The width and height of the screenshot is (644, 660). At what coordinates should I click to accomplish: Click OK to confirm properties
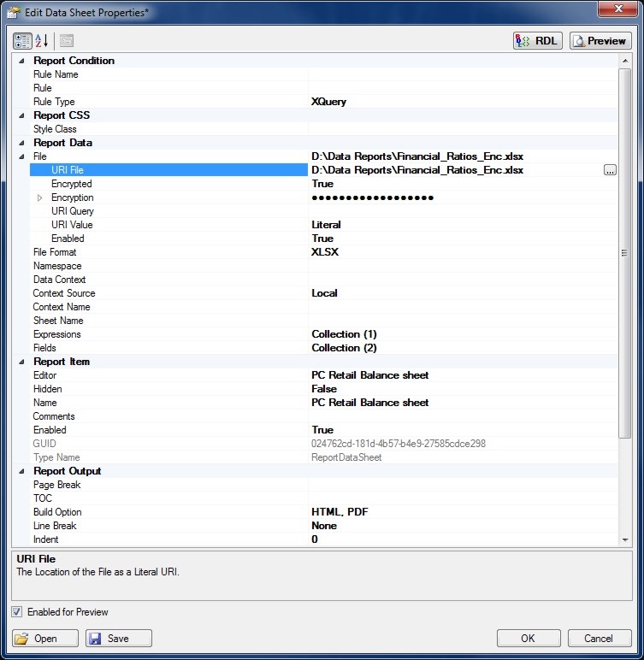click(528, 638)
